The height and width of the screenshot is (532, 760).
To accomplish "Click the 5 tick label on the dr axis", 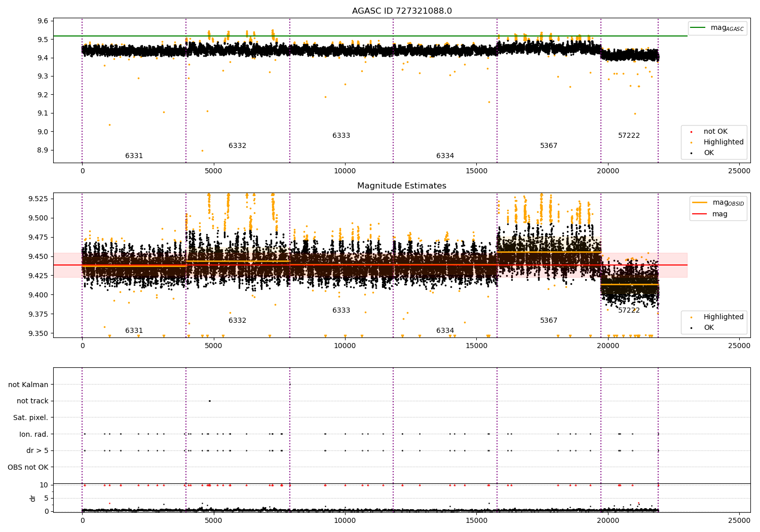I will (46, 499).
